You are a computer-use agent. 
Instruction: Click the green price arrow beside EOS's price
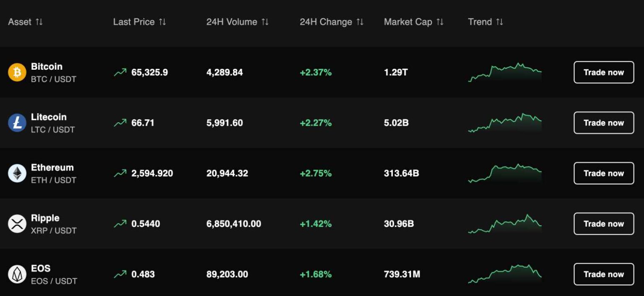click(x=120, y=274)
